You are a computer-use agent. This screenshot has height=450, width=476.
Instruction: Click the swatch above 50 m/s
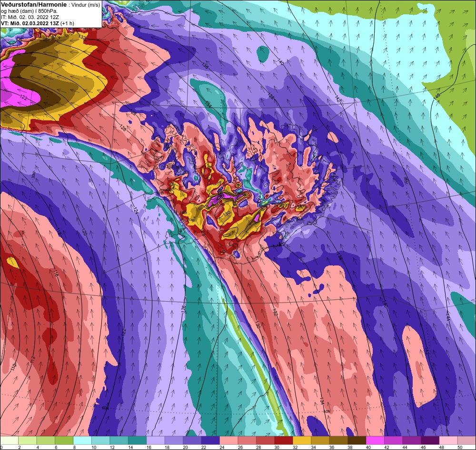466,440
